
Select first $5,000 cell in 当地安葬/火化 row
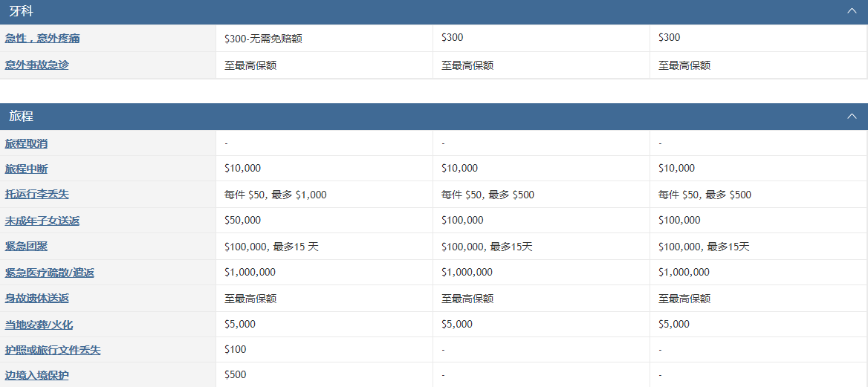coord(325,325)
